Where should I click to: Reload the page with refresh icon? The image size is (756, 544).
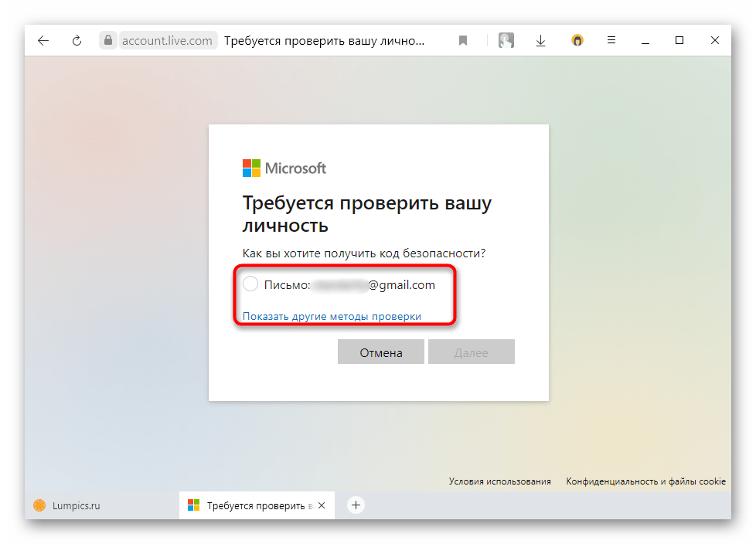(x=77, y=41)
